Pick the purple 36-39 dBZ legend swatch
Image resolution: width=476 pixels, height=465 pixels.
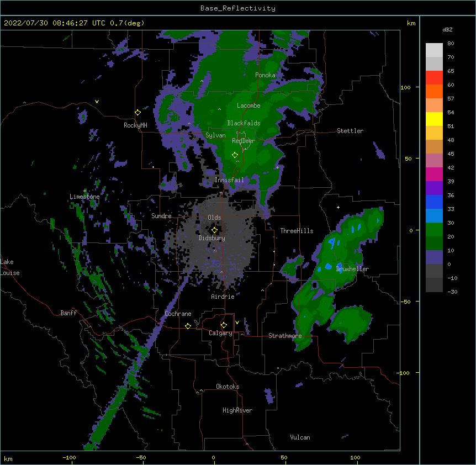[434, 188]
